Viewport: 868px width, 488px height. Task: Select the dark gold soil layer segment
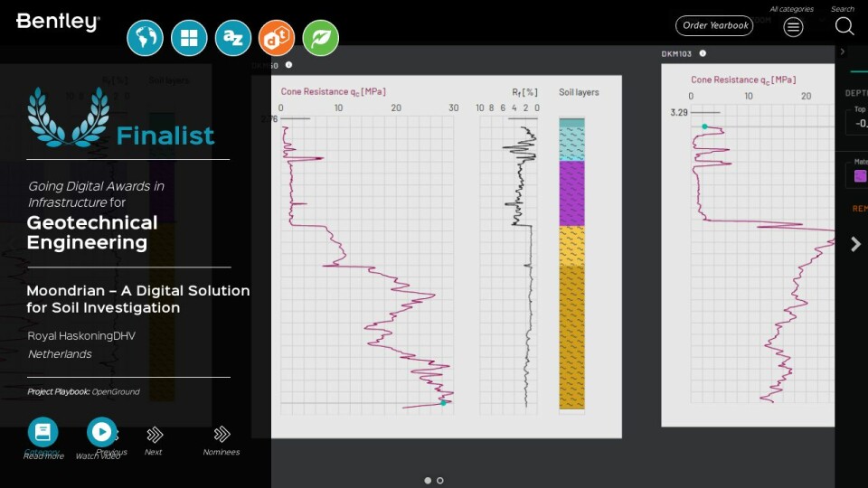571,337
